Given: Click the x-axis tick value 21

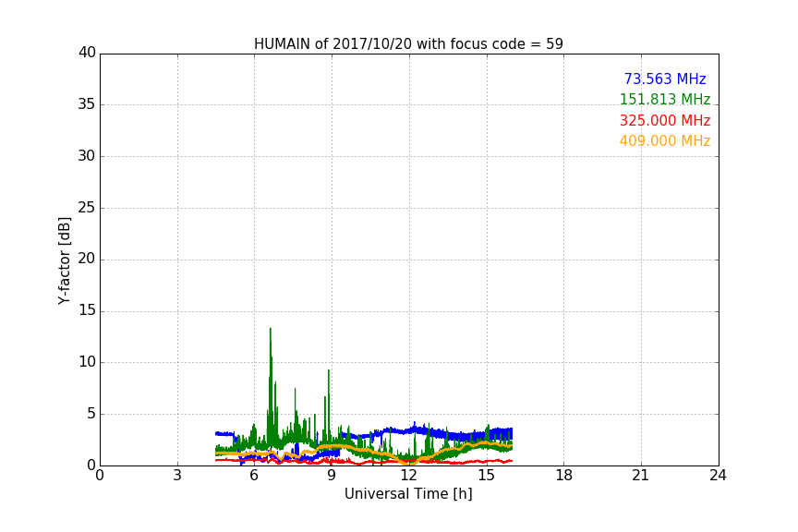Looking at the screenshot, I should (641, 476).
